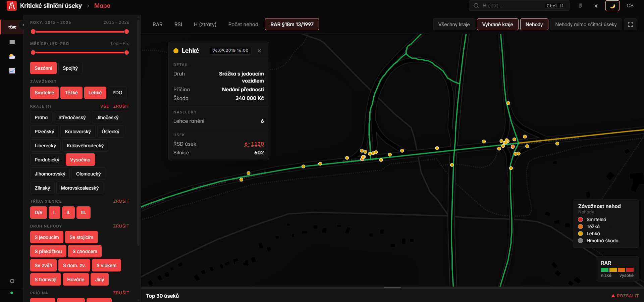
Task: Switch to RSI metric tab
Action: pos(178,24)
